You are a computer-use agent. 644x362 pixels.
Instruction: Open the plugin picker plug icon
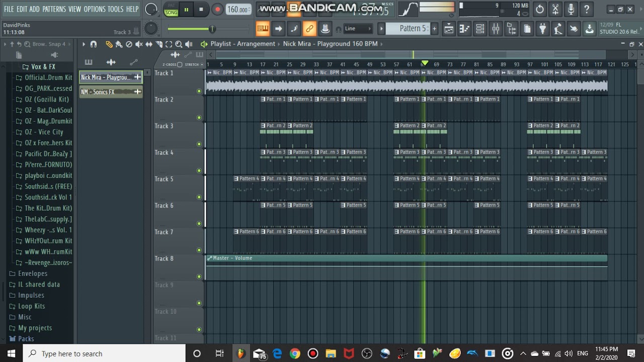point(542,29)
